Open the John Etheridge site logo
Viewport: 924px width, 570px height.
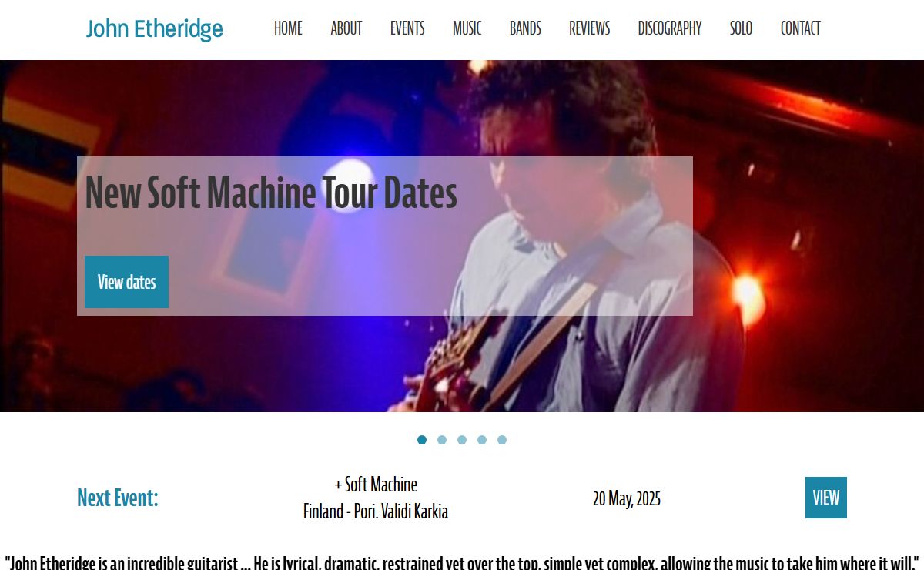154,28
